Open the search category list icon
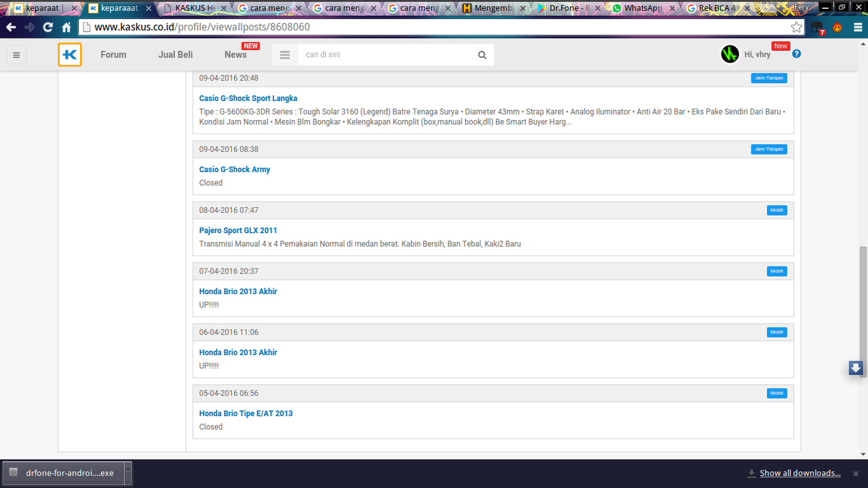Viewport: 868px width, 488px height. click(x=285, y=55)
